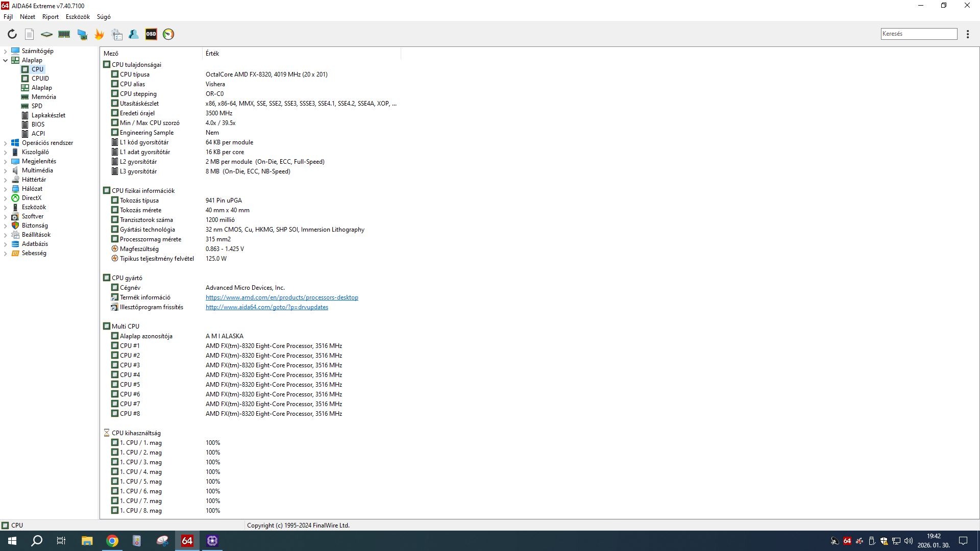Open the gauge SensorPanel icon
Viewport: 980px width, 551px height.
click(168, 34)
